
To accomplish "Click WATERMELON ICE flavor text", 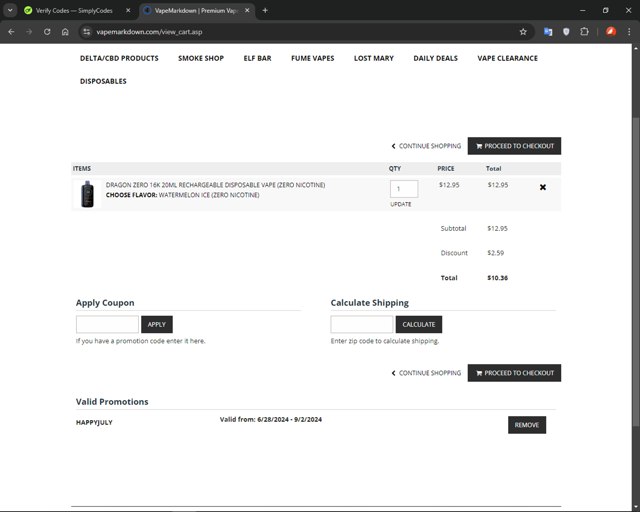I will click(x=209, y=195).
